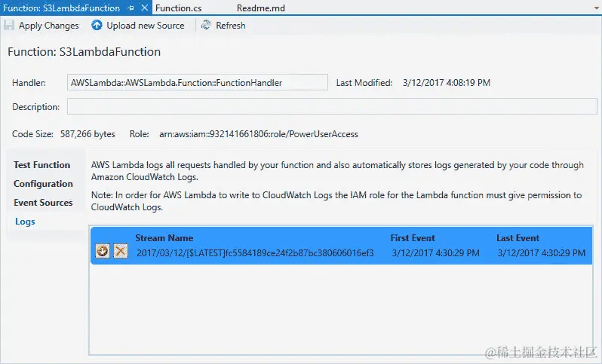The width and height of the screenshot is (602, 364).
Task: Select the Logs section
Action: point(25,222)
